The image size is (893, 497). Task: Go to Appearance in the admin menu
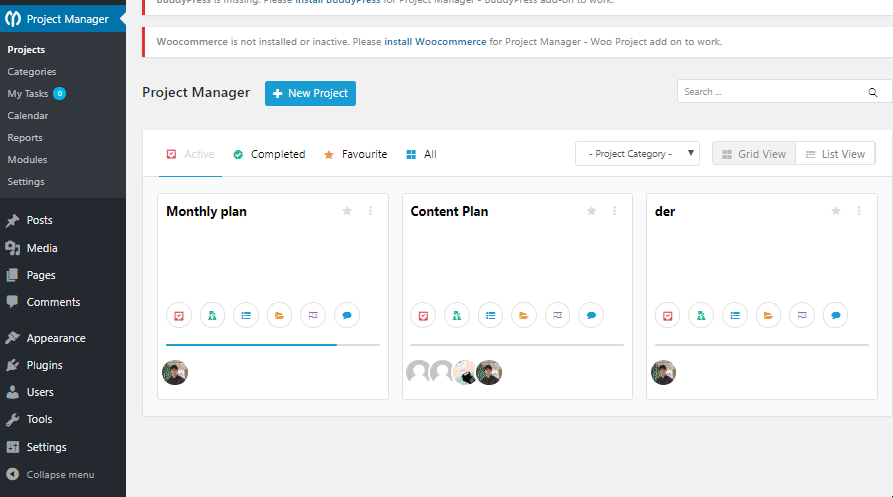tap(56, 338)
